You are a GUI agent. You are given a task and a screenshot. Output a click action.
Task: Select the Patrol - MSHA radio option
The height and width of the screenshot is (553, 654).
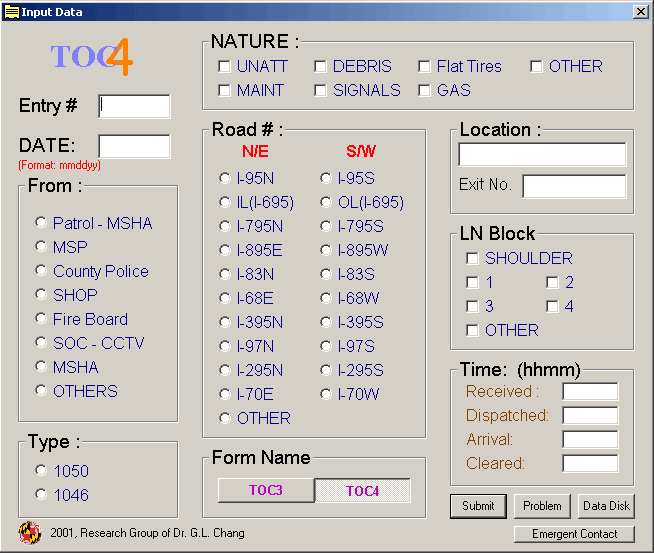tap(41, 223)
